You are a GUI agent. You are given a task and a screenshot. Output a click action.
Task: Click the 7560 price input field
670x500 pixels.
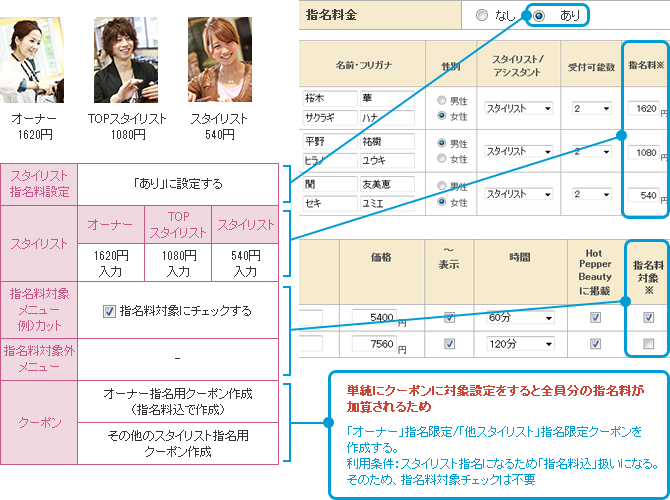[374, 344]
